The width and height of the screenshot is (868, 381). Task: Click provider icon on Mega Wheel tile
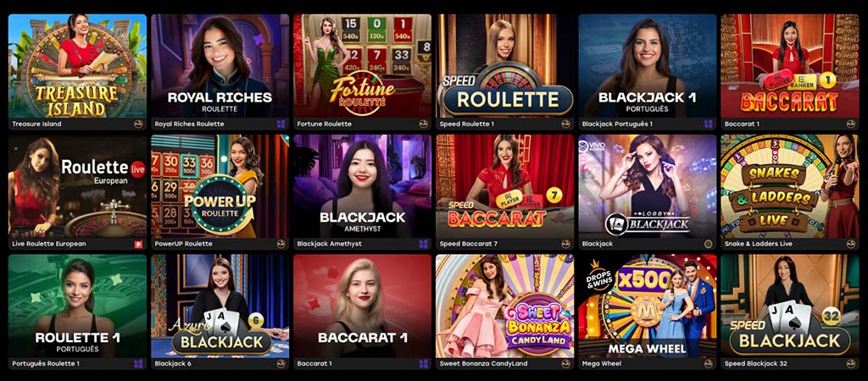(708, 364)
